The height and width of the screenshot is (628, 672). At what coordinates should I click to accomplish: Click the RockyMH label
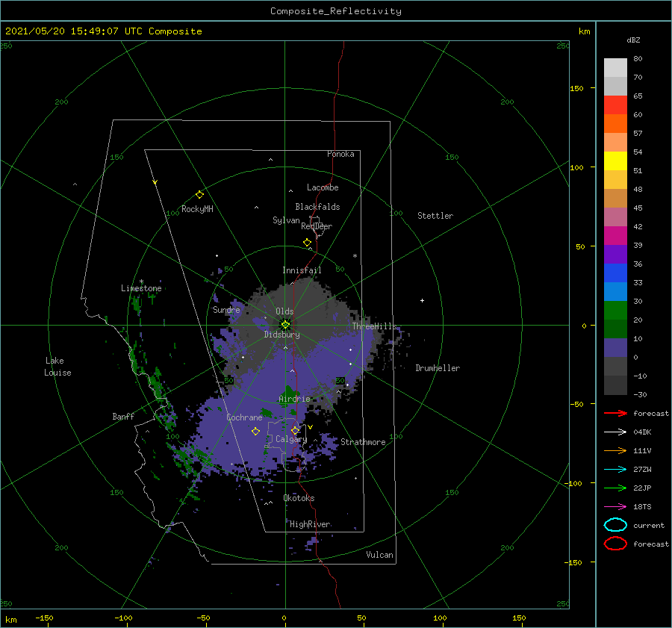click(197, 209)
